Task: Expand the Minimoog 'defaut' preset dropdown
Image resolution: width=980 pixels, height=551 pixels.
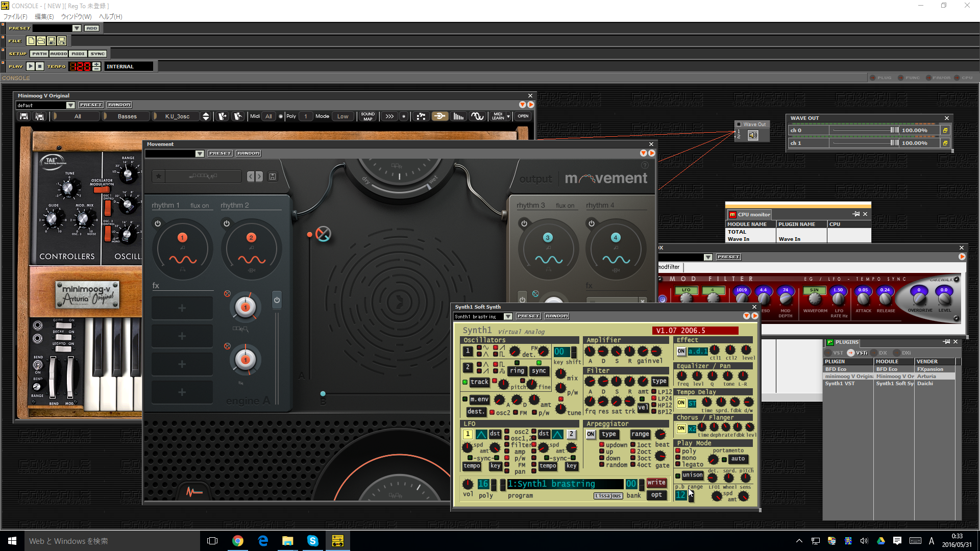Action: (70, 105)
